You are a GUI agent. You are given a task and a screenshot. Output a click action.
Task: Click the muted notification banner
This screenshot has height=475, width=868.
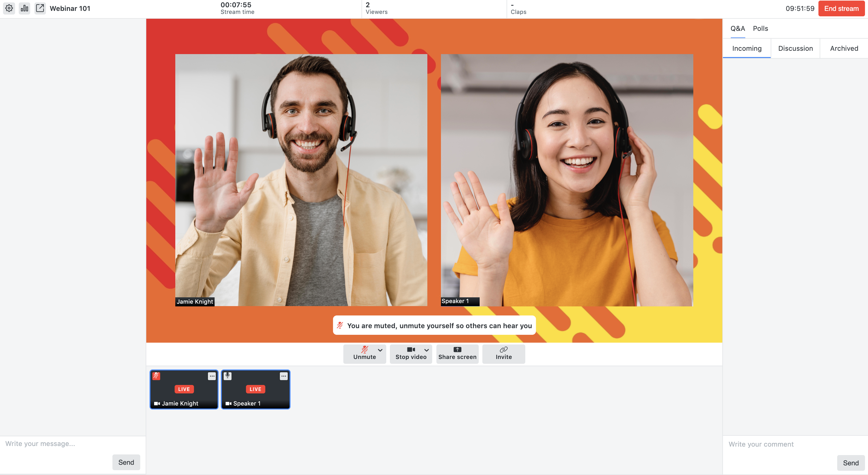tap(434, 325)
